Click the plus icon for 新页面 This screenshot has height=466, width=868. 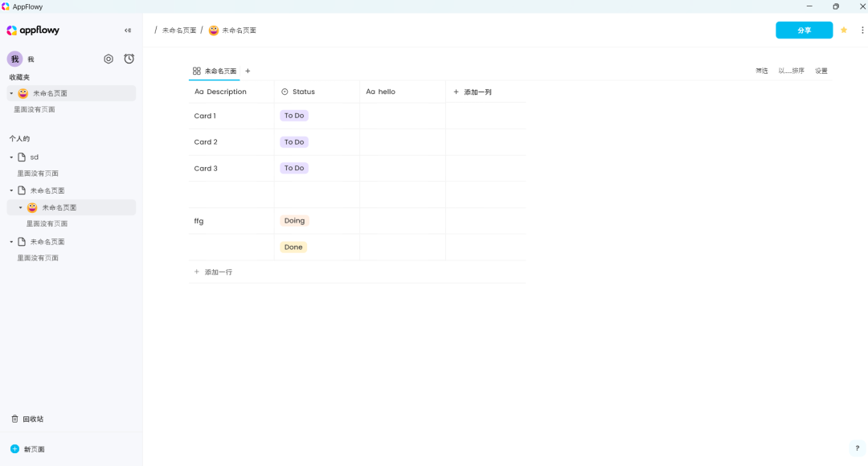click(x=15, y=449)
